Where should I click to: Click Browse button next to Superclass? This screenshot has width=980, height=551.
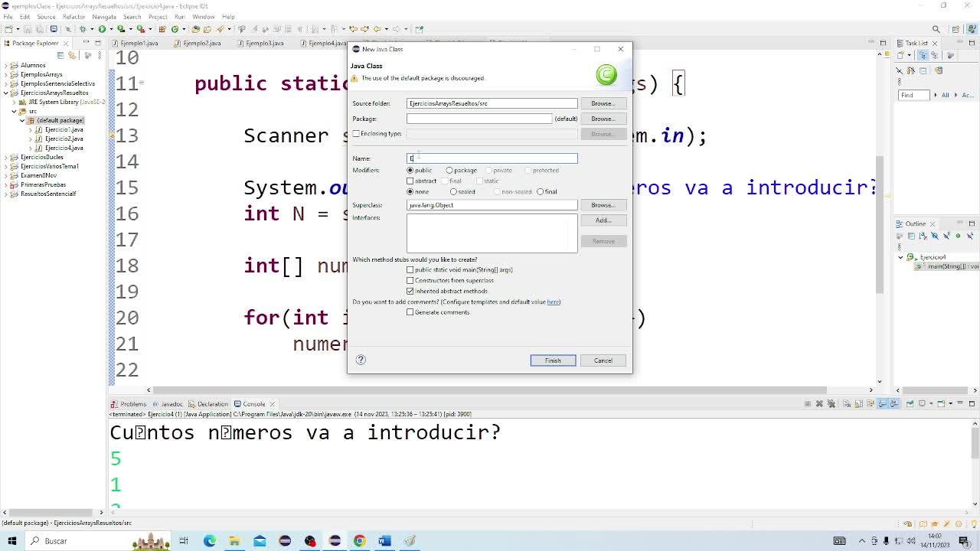click(x=603, y=205)
